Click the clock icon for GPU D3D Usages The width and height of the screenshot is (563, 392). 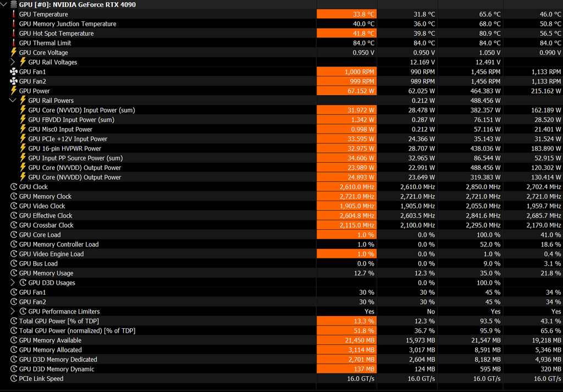coord(23,283)
